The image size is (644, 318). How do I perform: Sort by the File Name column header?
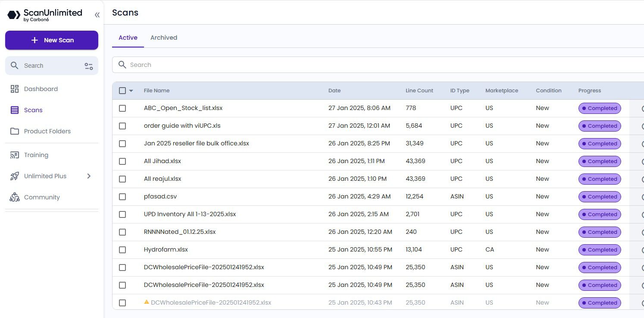156,91
